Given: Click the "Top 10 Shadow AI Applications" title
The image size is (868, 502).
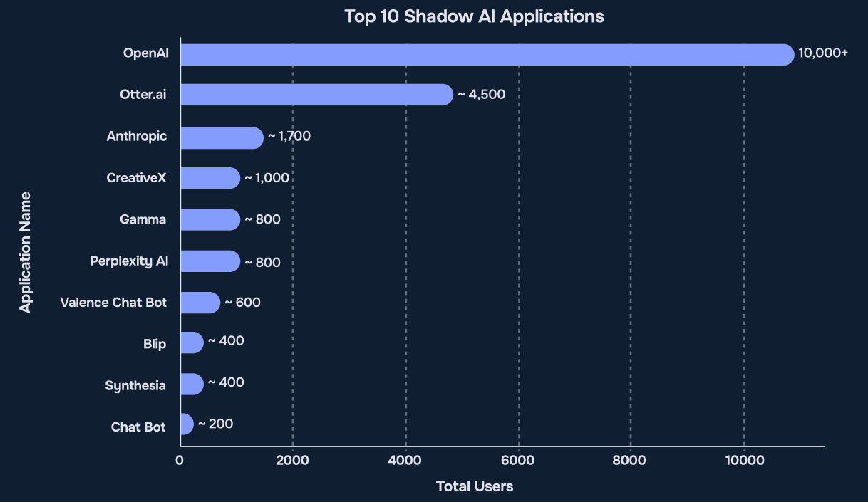Looking at the screenshot, I should (x=474, y=16).
